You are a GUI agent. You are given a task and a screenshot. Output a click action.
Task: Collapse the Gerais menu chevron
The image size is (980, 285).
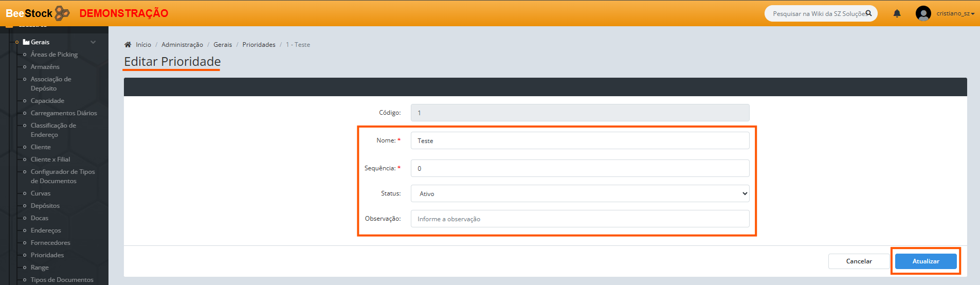pyautogui.click(x=93, y=42)
